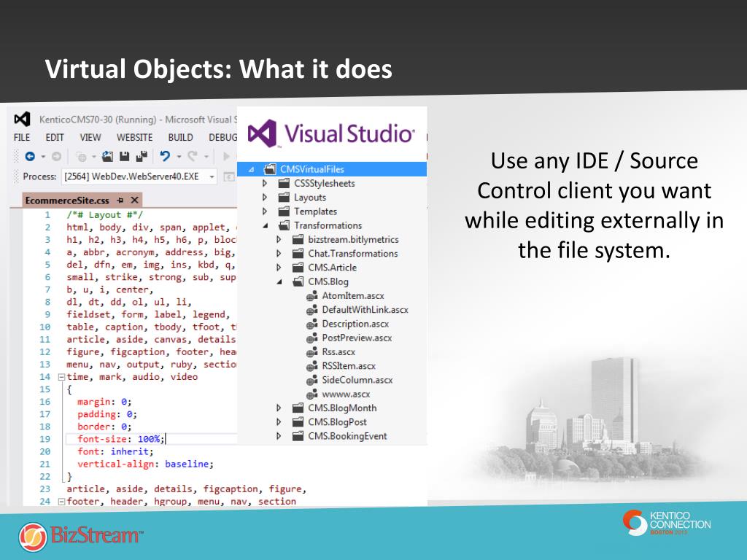Collapse the CMSVirtualFiles tree node
This screenshot has width=747, height=560.
pos(251,169)
